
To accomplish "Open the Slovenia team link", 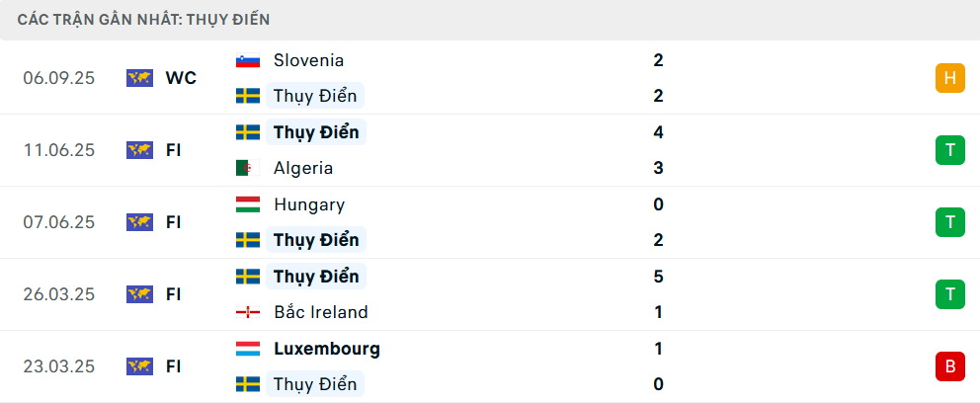I will tap(309, 60).
